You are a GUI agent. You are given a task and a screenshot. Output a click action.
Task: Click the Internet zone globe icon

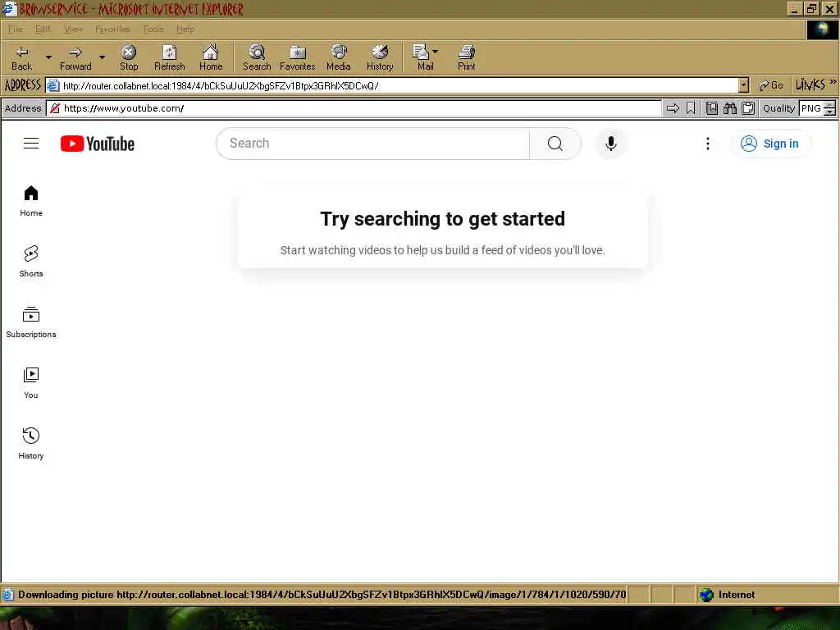(706, 595)
